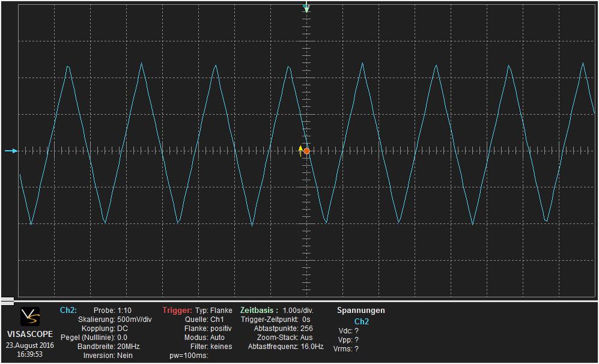This screenshot has width=599, height=364.
Task: Click the Skalierung: 500mV/div value
Action: click(115, 320)
